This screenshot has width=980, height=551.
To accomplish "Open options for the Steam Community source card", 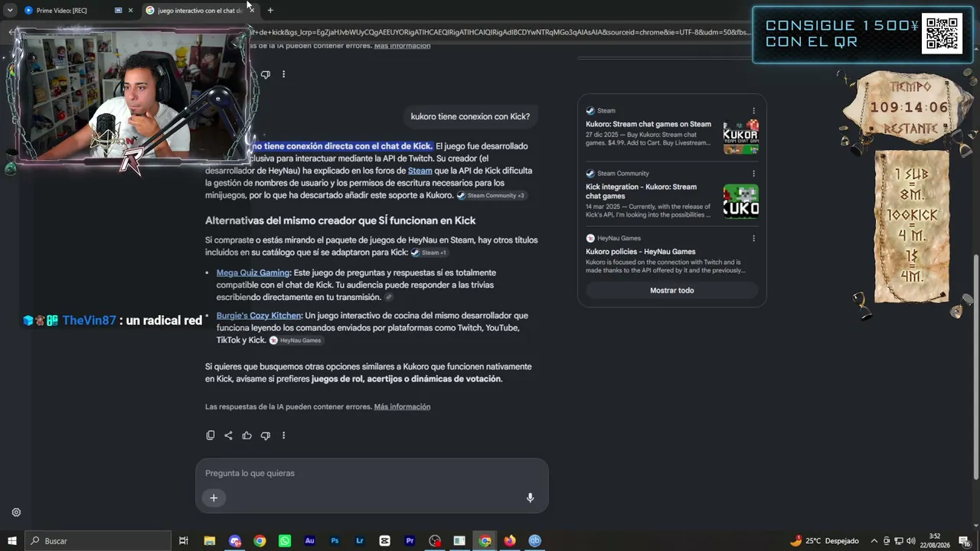I will [753, 174].
